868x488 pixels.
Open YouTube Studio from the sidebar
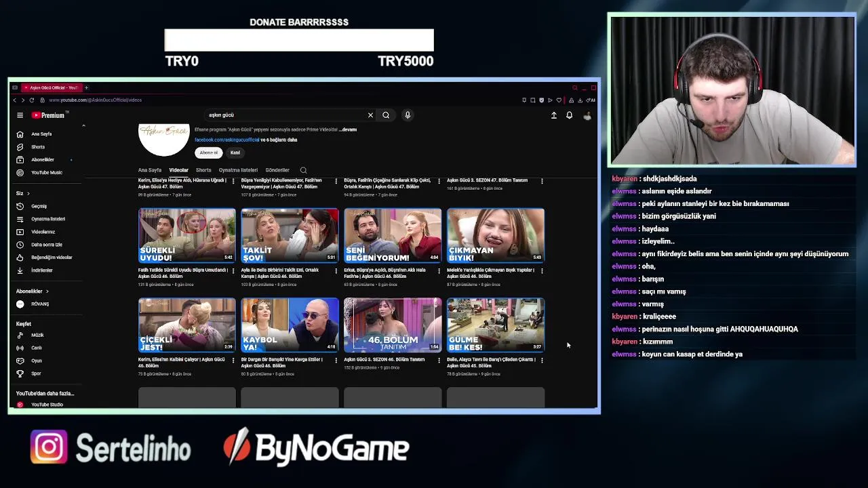pyautogui.click(x=47, y=405)
